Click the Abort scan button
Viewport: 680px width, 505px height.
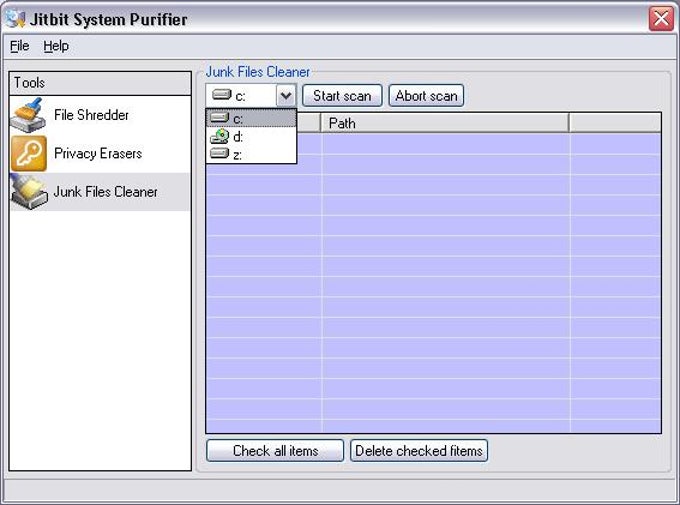click(426, 95)
